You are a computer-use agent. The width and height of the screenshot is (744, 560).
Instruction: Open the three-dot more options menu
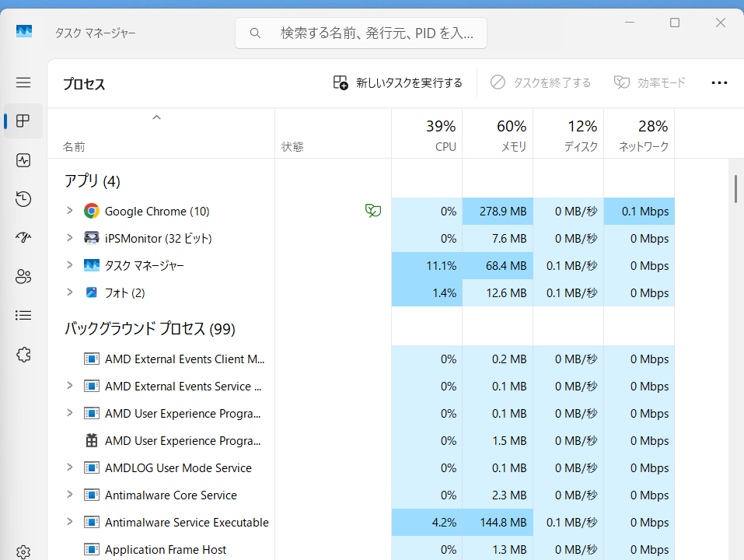tap(719, 83)
